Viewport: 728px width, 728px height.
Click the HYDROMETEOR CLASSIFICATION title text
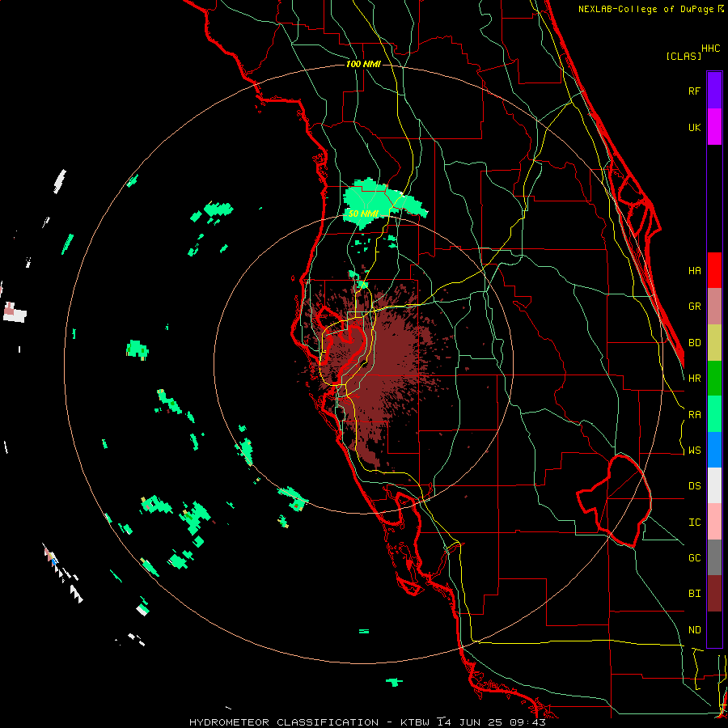[x=284, y=722]
